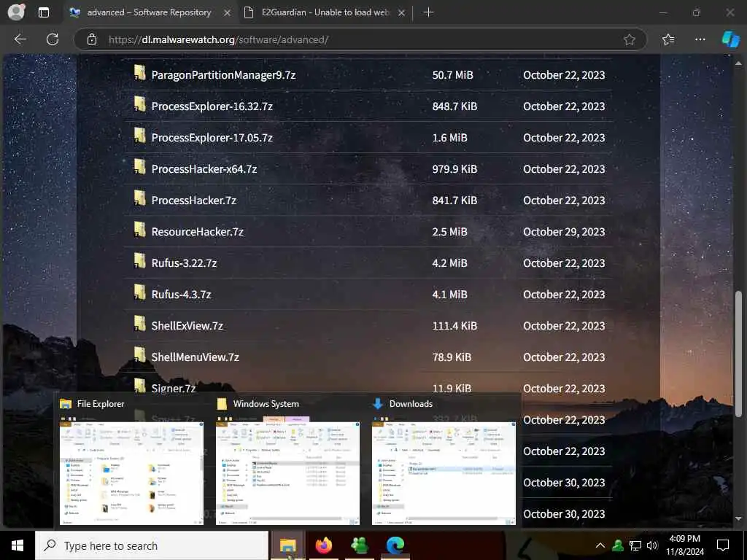Open network status tray icon
This screenshot has width=747, height=560.
click(635, 545)
